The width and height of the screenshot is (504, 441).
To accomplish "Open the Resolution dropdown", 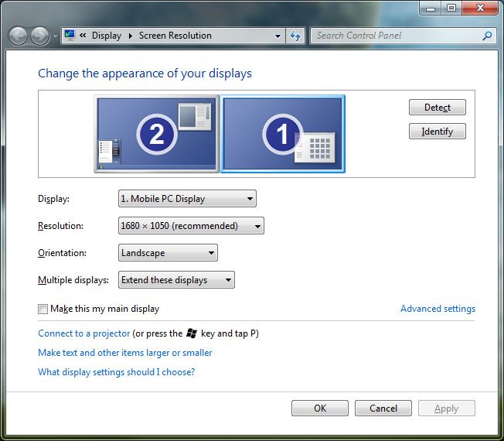I will (x=191, y=225).
